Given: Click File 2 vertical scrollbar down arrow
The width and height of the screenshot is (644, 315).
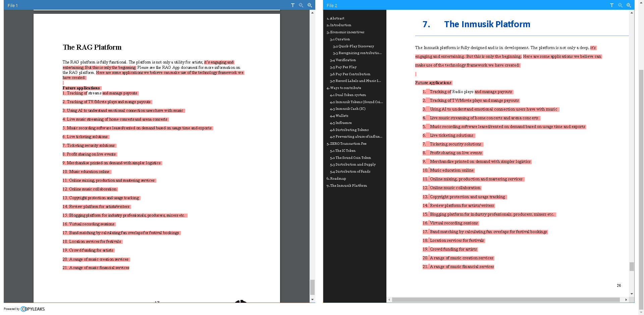Looking at the screenshot, I should point(632,294).
